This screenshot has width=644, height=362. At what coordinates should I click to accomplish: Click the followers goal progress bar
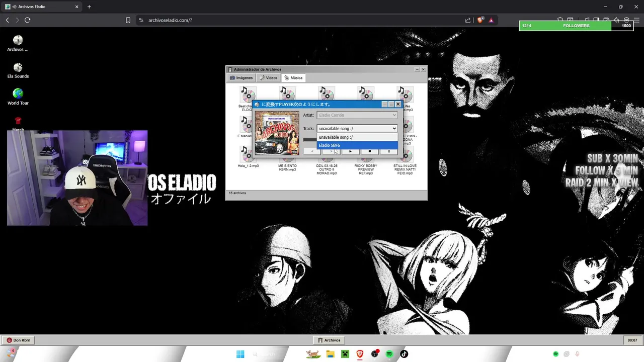(x=576, y=26)
